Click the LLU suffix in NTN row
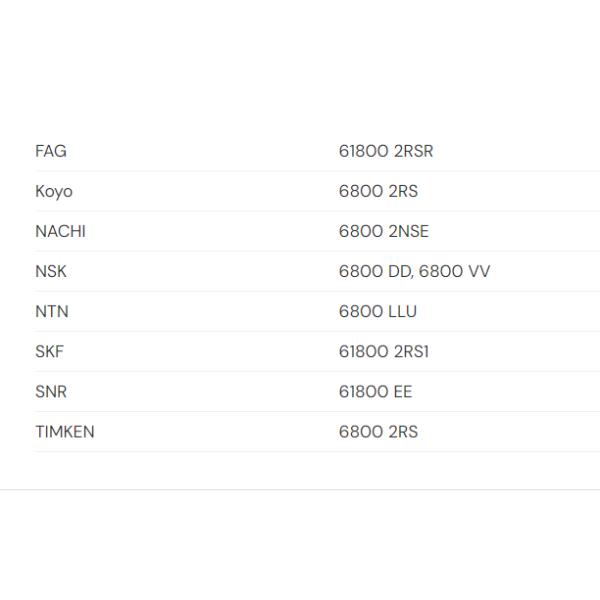Viewport: 600px width, 600px height. 402,312
